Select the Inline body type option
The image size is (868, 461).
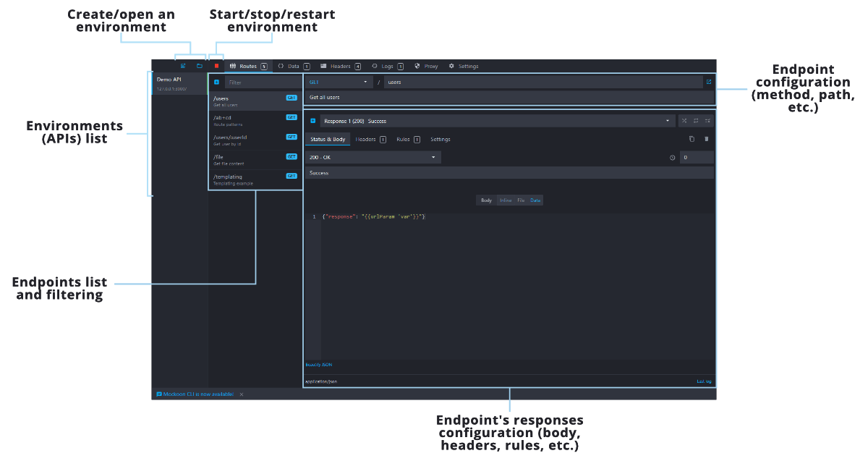coord(506,200)
